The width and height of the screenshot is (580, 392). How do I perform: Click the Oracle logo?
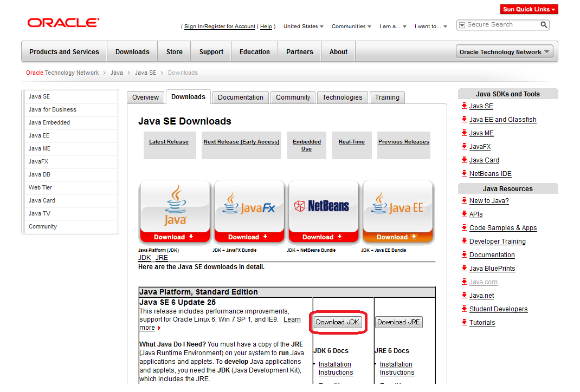click(63, 23)
